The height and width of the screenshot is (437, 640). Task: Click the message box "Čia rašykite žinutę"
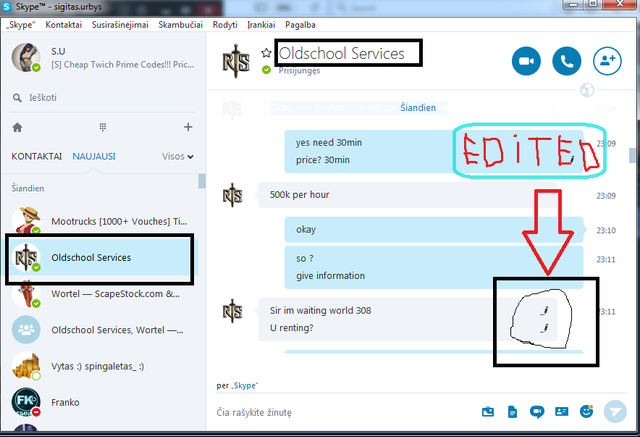pos(343,413)
